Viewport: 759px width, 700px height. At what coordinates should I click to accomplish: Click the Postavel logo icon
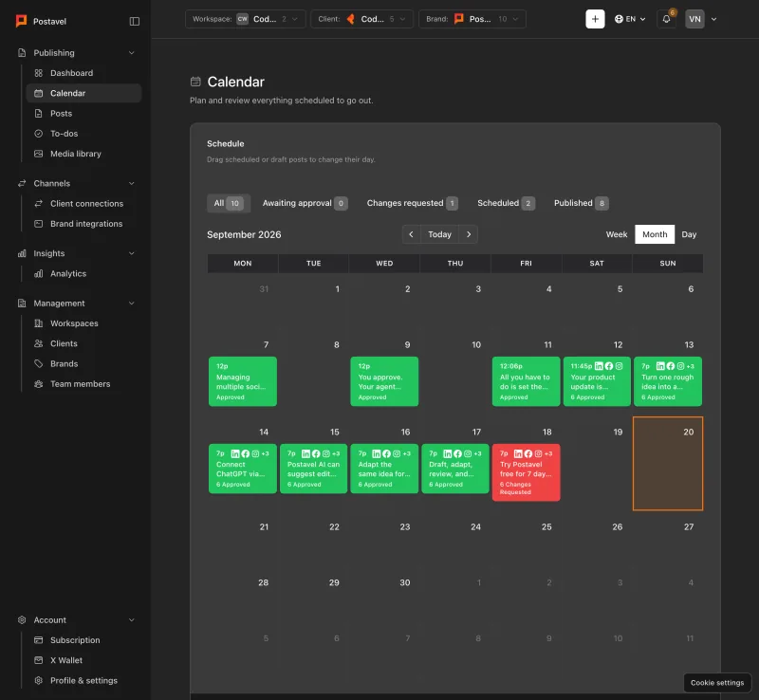click(x=21, y=21)
